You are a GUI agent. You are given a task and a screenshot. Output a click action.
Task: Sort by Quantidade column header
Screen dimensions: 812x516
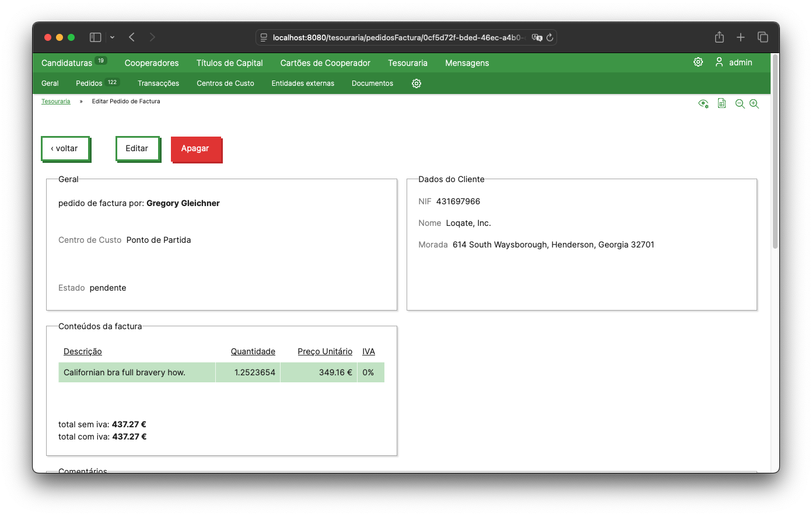(x=253, y=351)
